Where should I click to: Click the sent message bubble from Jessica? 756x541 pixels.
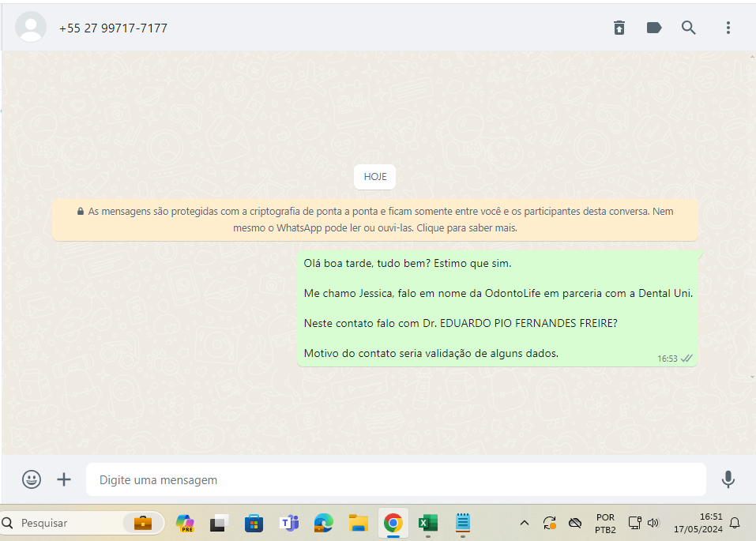(498, 309)
